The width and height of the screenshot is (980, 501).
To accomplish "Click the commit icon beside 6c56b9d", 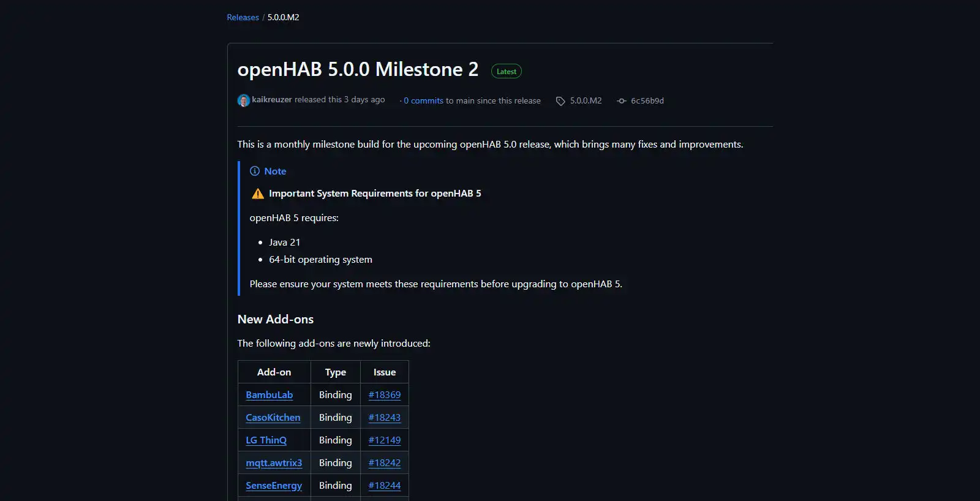I will tap(622, 101).
